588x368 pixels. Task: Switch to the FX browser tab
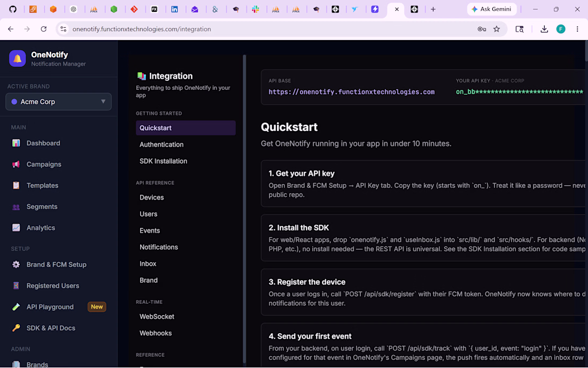154,10
